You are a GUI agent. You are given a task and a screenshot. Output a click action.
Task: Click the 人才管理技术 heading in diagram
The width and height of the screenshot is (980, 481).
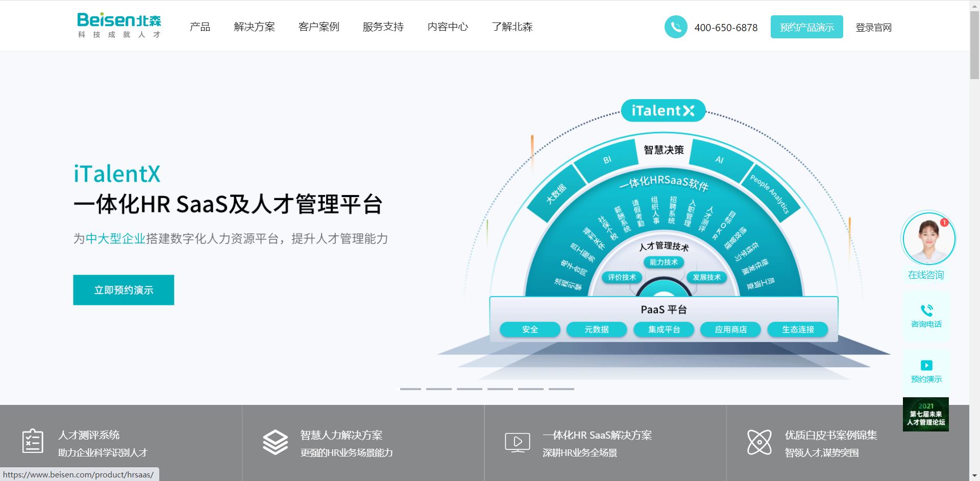point(664,246)
